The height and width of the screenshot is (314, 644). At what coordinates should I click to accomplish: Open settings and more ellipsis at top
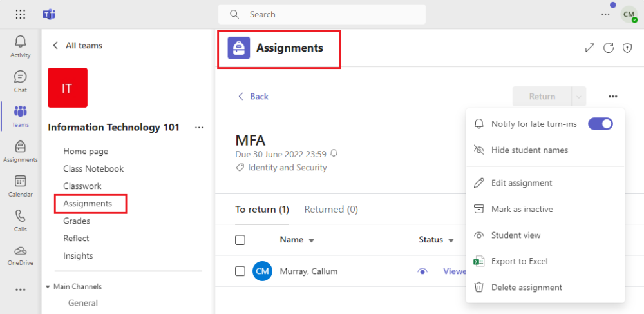click(x=605, y=14)
